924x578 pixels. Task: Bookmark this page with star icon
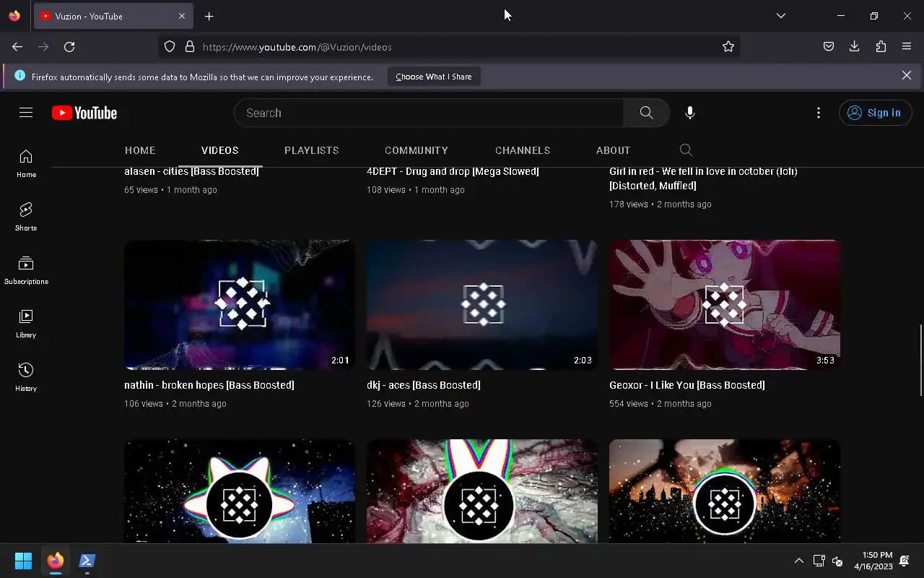[728, 47]
